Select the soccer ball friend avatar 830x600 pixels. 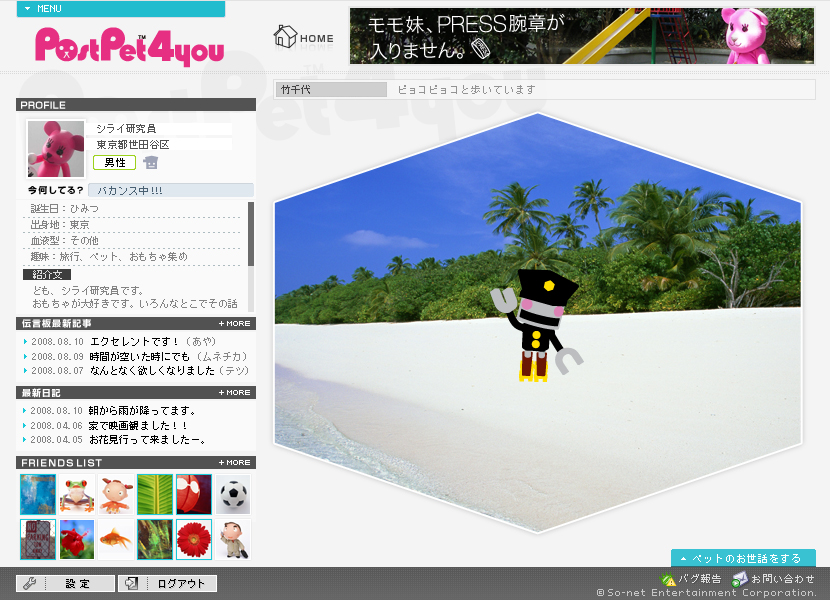[233, 494]
